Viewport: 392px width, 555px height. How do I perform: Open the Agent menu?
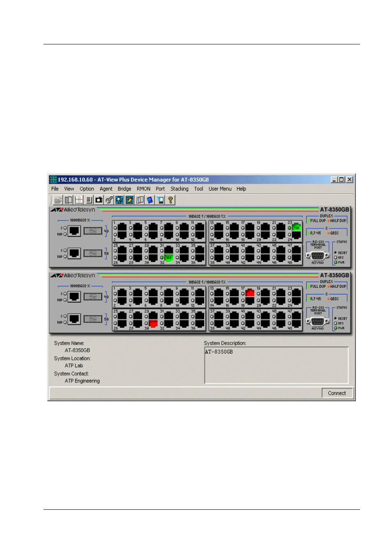point(106,189)
